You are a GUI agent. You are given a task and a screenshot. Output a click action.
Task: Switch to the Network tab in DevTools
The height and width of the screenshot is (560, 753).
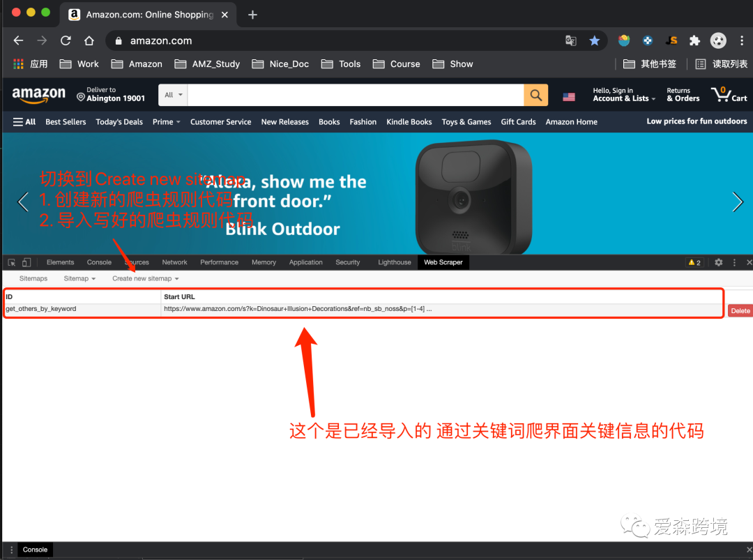coord(174,262)
